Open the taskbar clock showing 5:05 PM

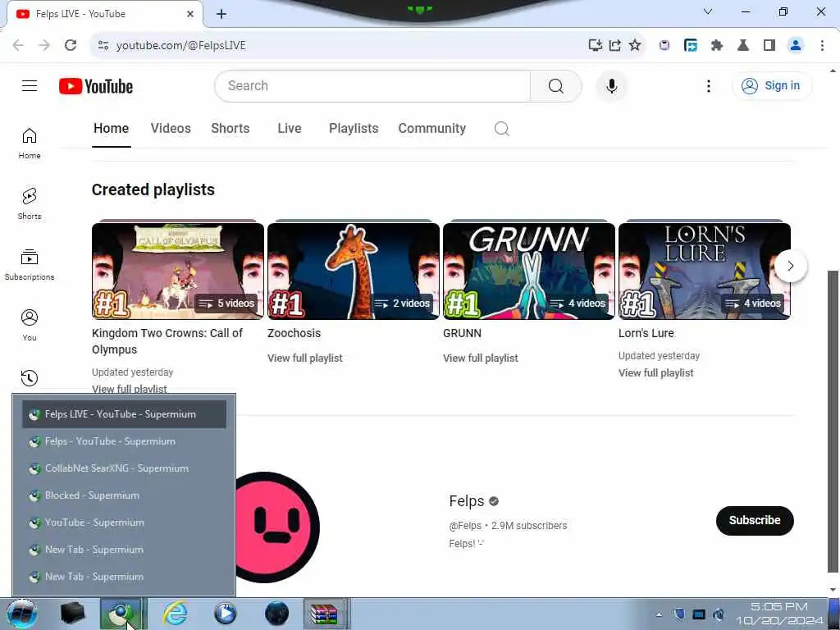779,614
